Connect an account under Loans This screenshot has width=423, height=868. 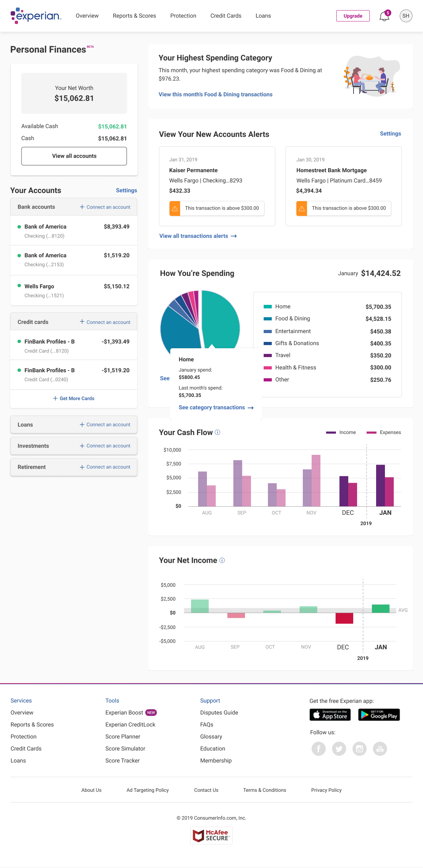coord(105,424)
